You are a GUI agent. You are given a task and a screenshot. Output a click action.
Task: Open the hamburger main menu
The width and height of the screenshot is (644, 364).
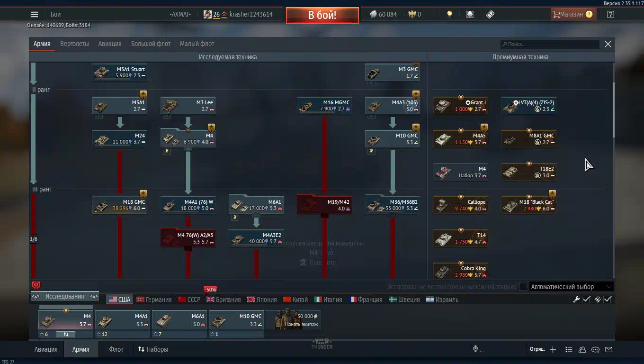[x=34, y=14]
